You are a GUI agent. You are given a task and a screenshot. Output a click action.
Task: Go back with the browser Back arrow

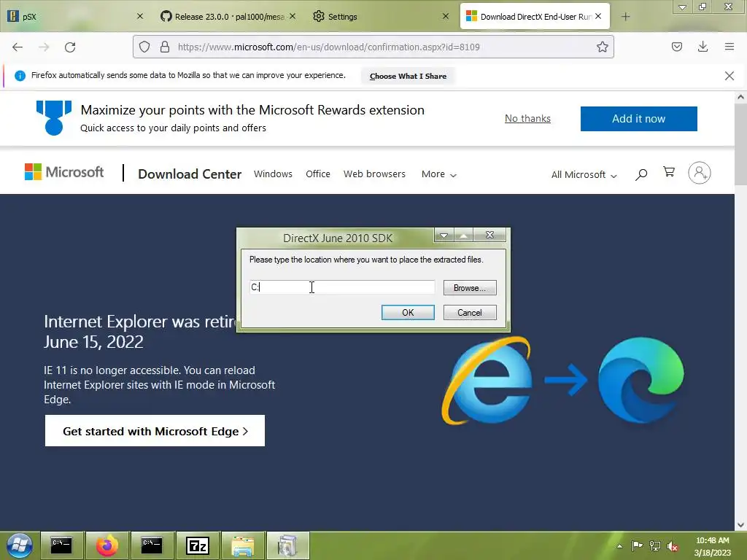[18, 47]
